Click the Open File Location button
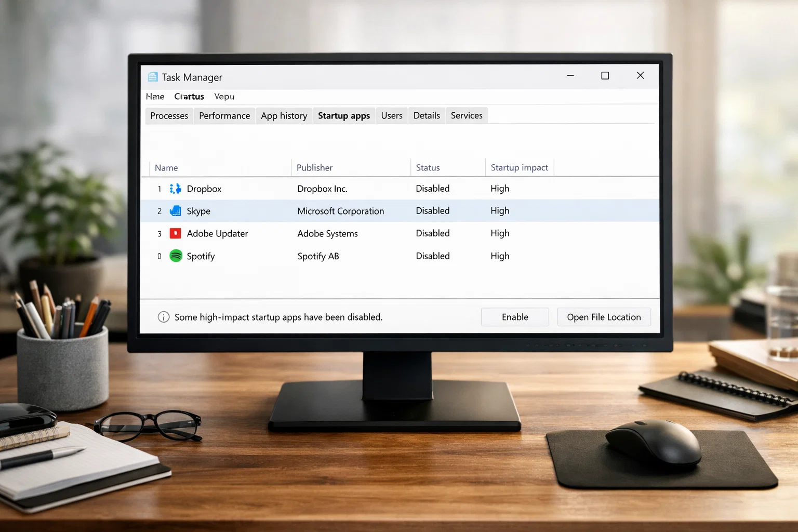The image size is (798, 532). pyautogui.click(x=604, y=317)
